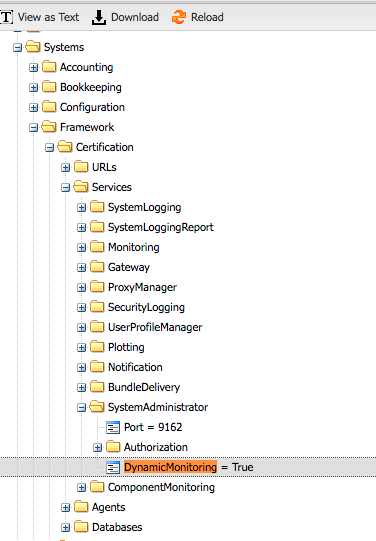This screenshot has height=541, width=376.
Task: Click the View as Text icon
Action: coord(6,17)
